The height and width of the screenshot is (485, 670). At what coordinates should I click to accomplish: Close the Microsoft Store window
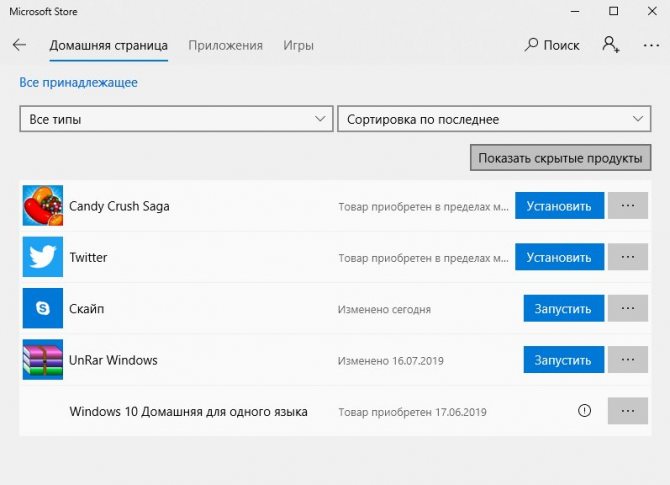652,11
